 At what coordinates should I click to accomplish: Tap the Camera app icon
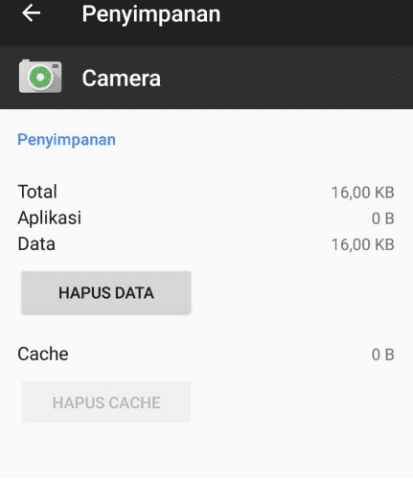pyautogui.click(x=40, y=77)
